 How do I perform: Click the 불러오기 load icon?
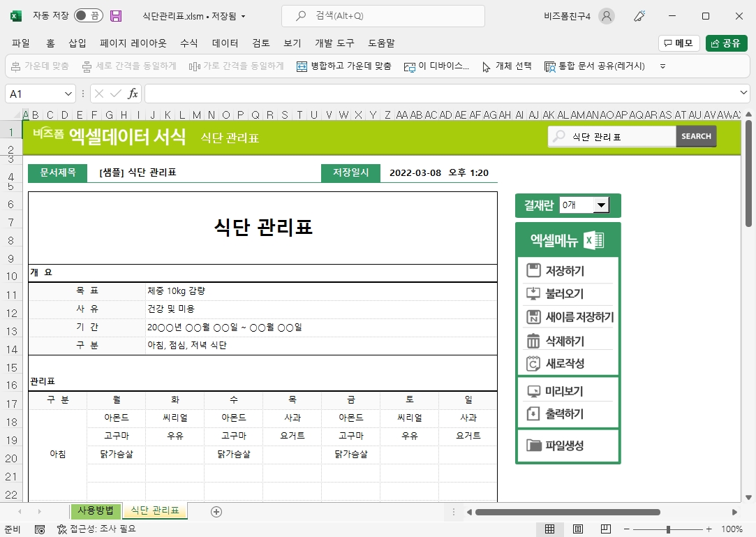coord(533,293)
